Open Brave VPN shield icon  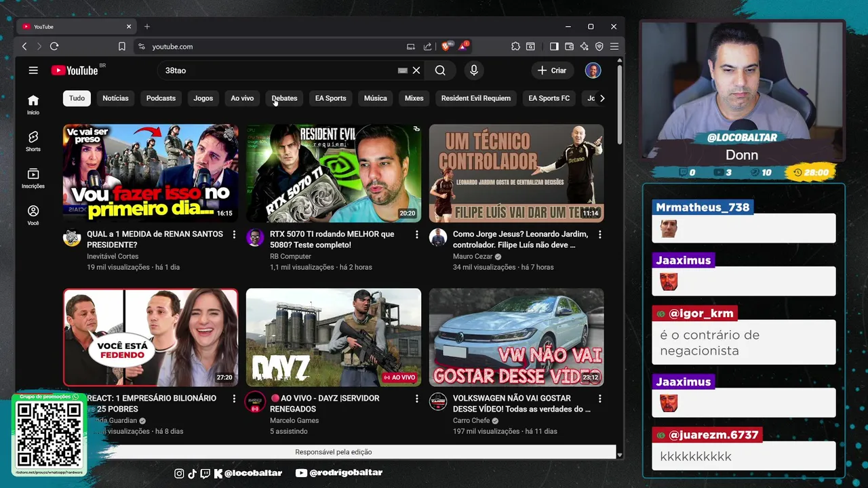[x=599, y=46]
